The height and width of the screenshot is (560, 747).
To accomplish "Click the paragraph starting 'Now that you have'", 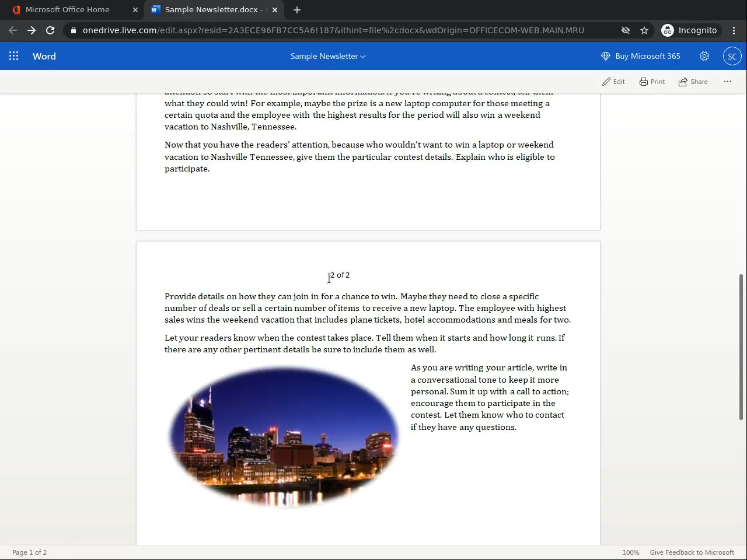I will point(359,157).
